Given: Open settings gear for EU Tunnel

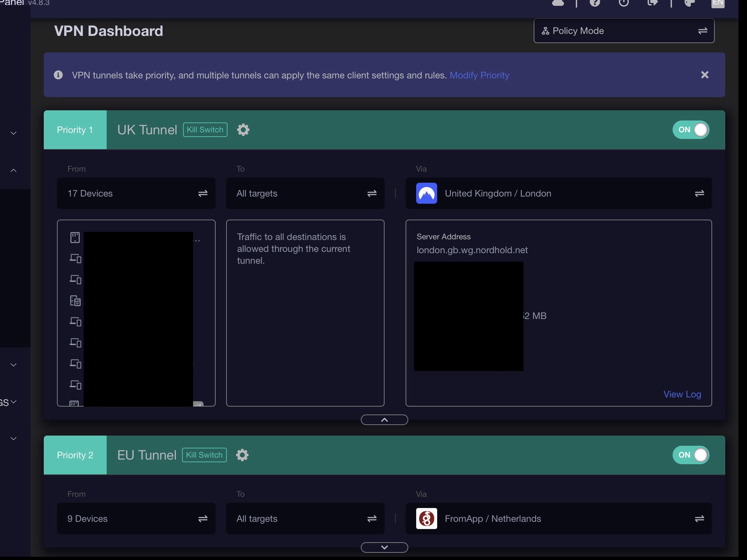Looking at the screenshot, I should pyautogui.click(x=242, y=455).
